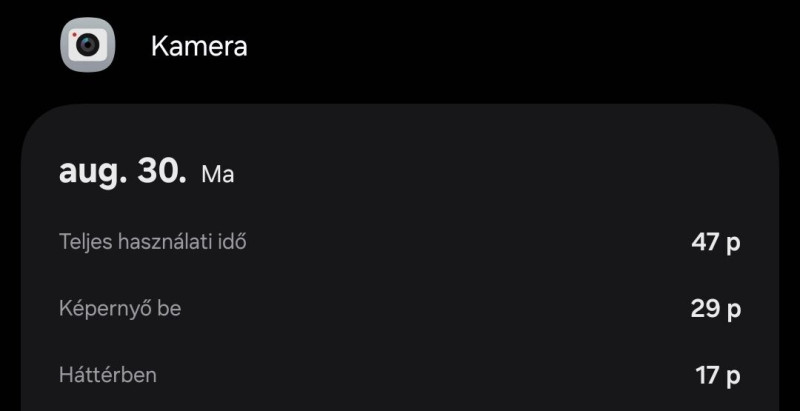Click the lens of the camera icon
800x411 pixels.
click(88, 45)
